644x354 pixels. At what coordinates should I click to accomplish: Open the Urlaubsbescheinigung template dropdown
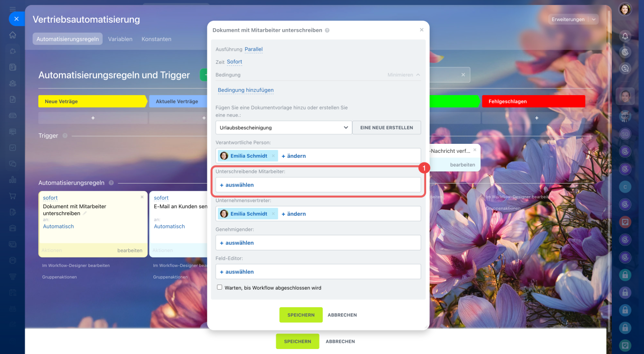[x=283, y=128]
